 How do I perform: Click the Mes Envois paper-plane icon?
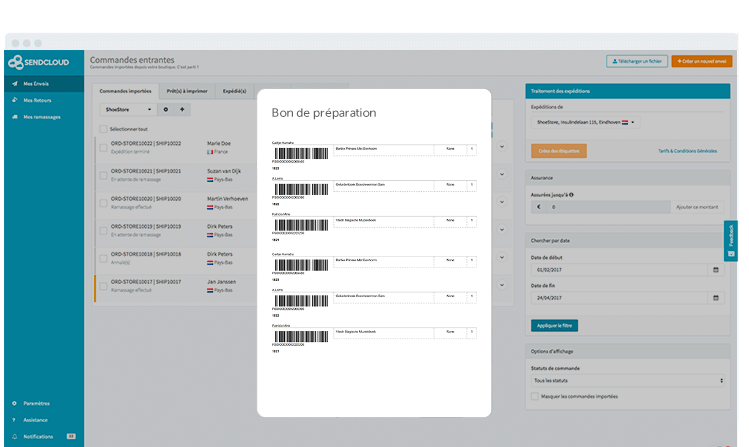tap(15, 84)
